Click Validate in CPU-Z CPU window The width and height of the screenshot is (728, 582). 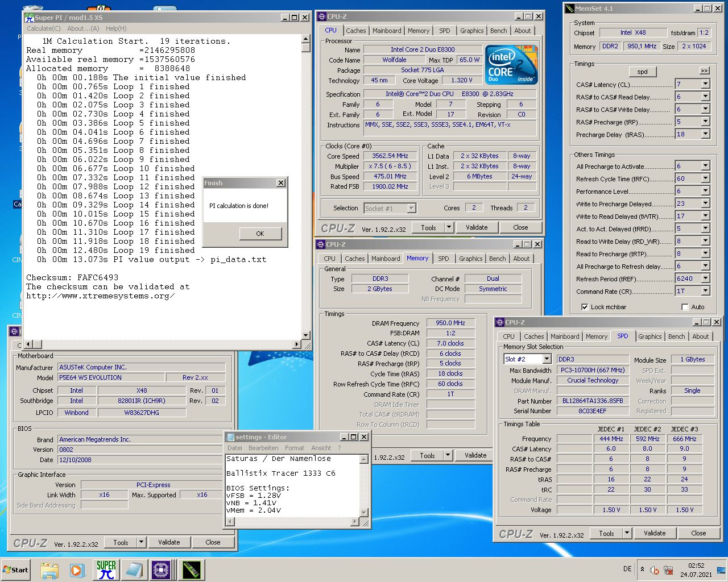(x=477, y=227)
